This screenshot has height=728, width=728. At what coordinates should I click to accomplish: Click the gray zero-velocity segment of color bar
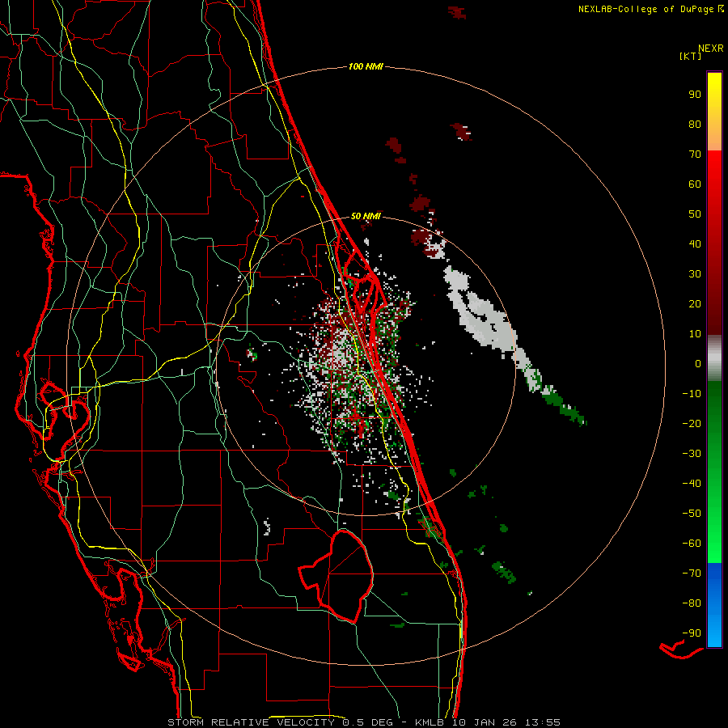[714, 358]
